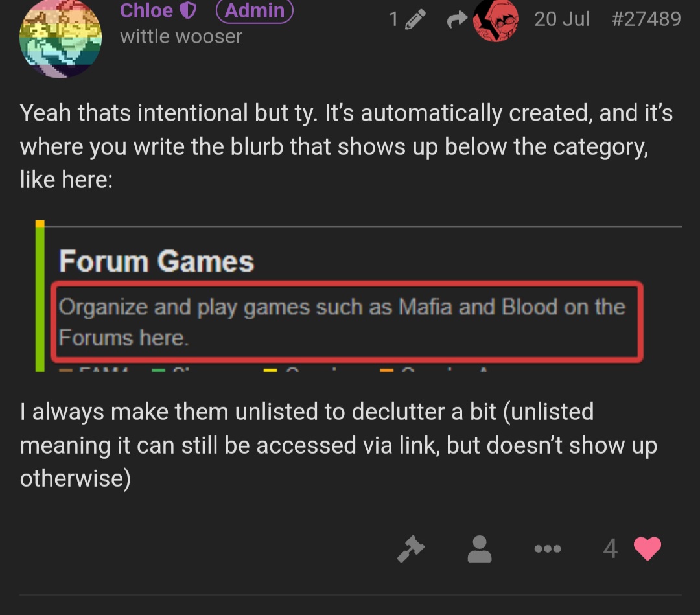Click the user silhouette admin icon
The image size is (700, 615).
pyautogui.click(x=480, y=548)
